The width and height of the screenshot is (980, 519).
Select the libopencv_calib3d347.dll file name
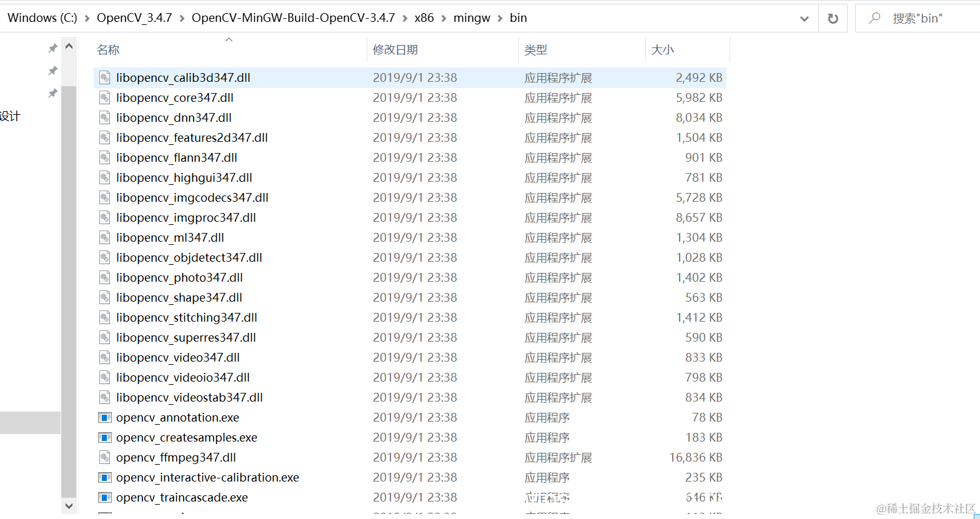[x=183, y=77]
